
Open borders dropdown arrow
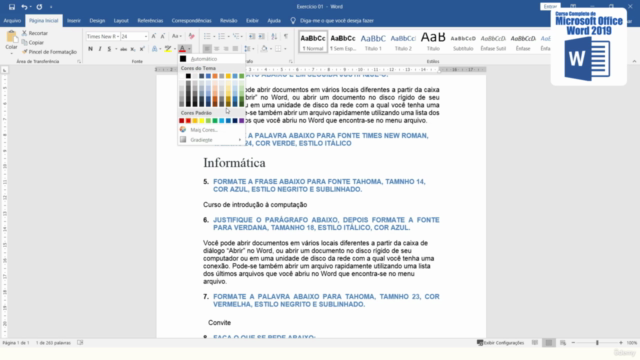285,49
